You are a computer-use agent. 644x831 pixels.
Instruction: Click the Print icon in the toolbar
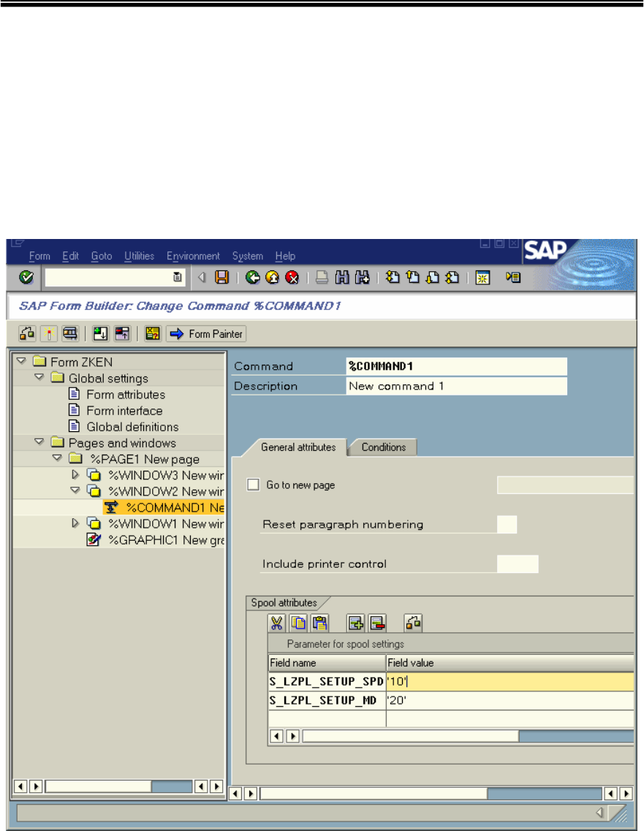322,278
